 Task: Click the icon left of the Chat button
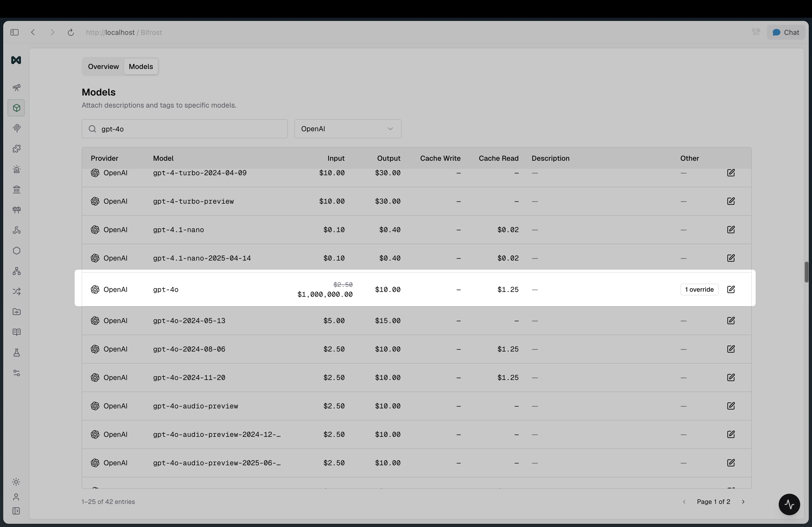tap(756, 32)
